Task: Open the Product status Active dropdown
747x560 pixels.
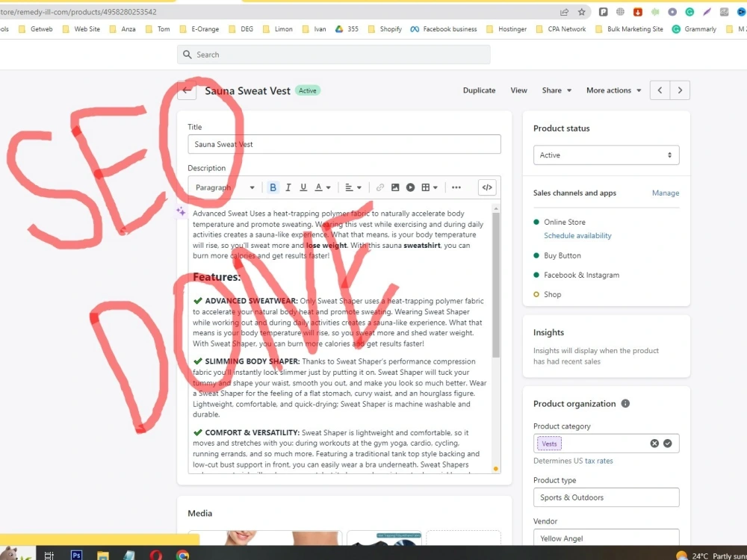Action: (606, 155)
